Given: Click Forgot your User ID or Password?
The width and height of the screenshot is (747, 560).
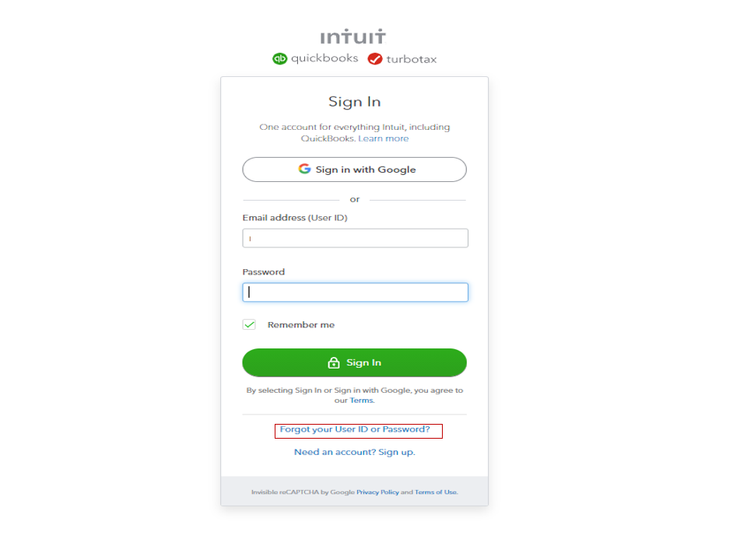Looking at the screenshot, I should (x=355, y=429).
